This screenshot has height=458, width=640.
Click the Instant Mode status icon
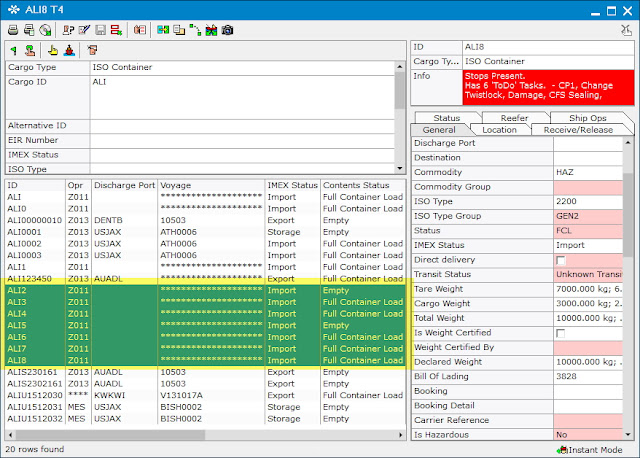(562, 450)
